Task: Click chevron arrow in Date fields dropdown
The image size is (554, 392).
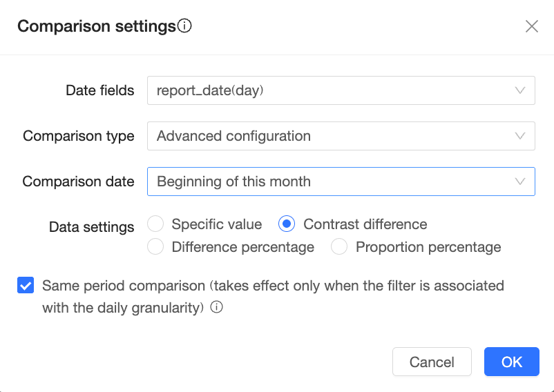Action: coord(520,90)
